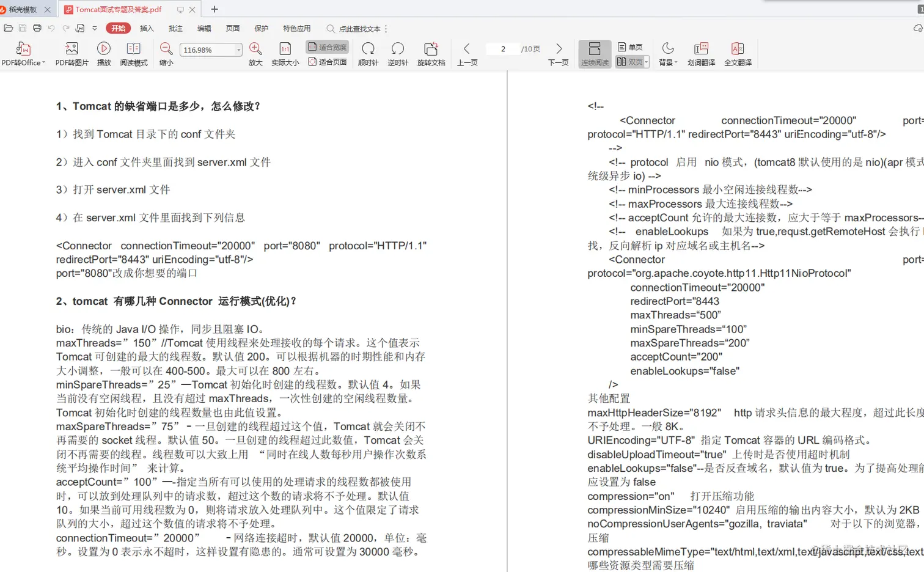Expand the quick access toolbar dropdown arrow
Screen dimensions: 924x572
point(95,28)
